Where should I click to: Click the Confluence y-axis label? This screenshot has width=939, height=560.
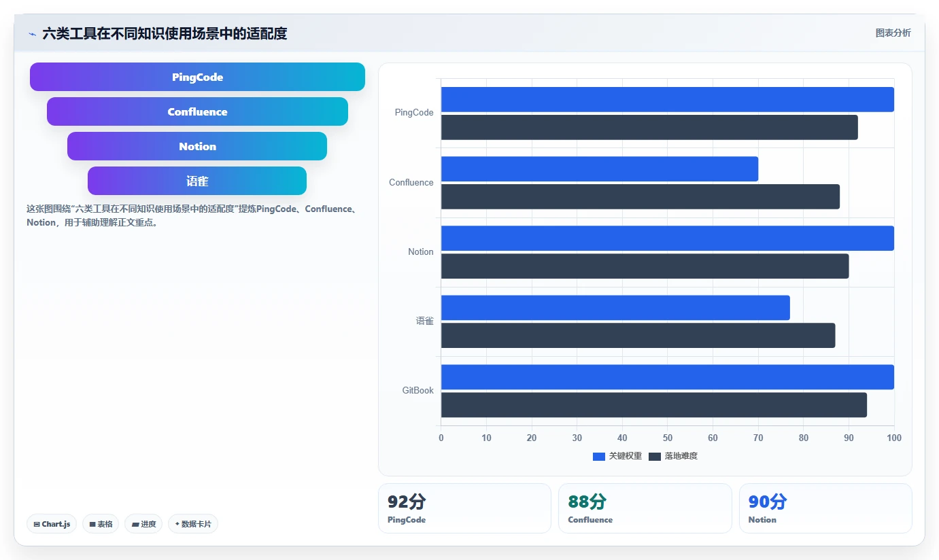(411, 182)
